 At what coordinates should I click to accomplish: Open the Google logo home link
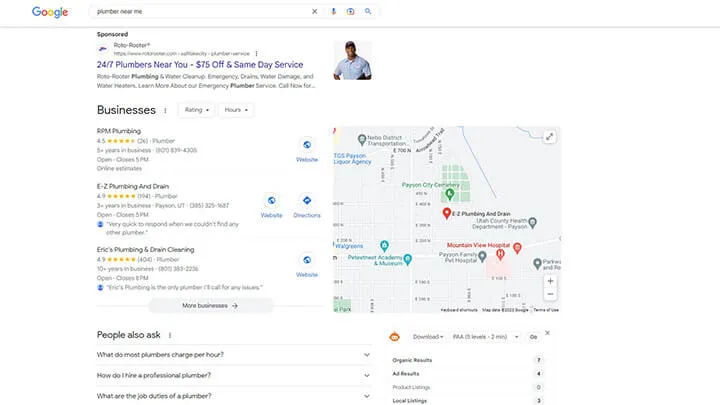coord(50,12)
